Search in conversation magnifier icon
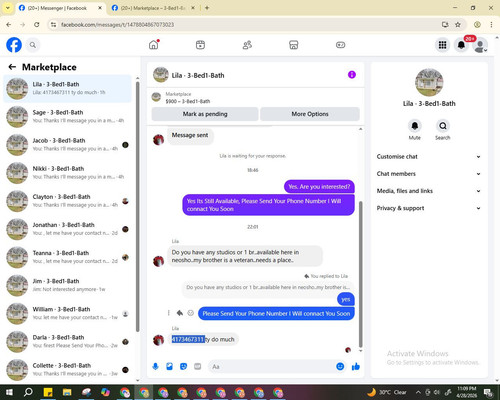Image resolution: width=500 pixels, height=400 pixels. pos(443,126)
